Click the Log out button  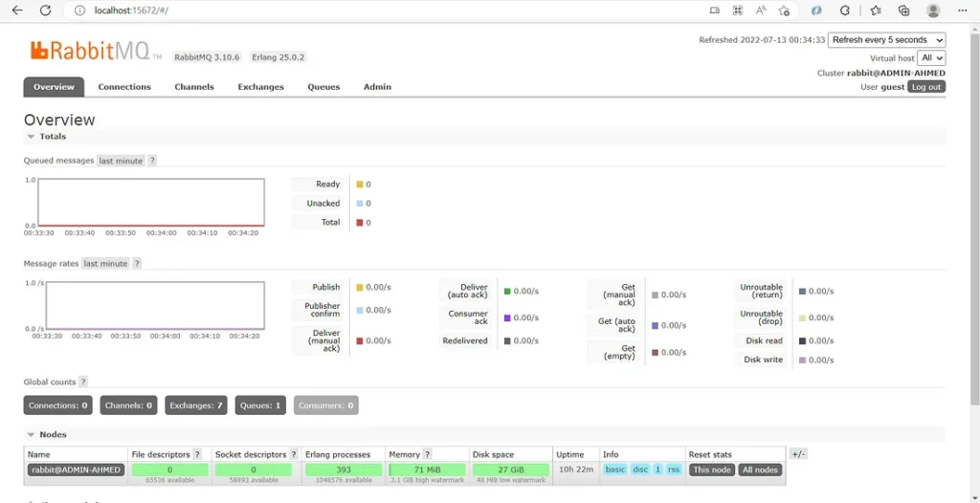pos(925,87)
